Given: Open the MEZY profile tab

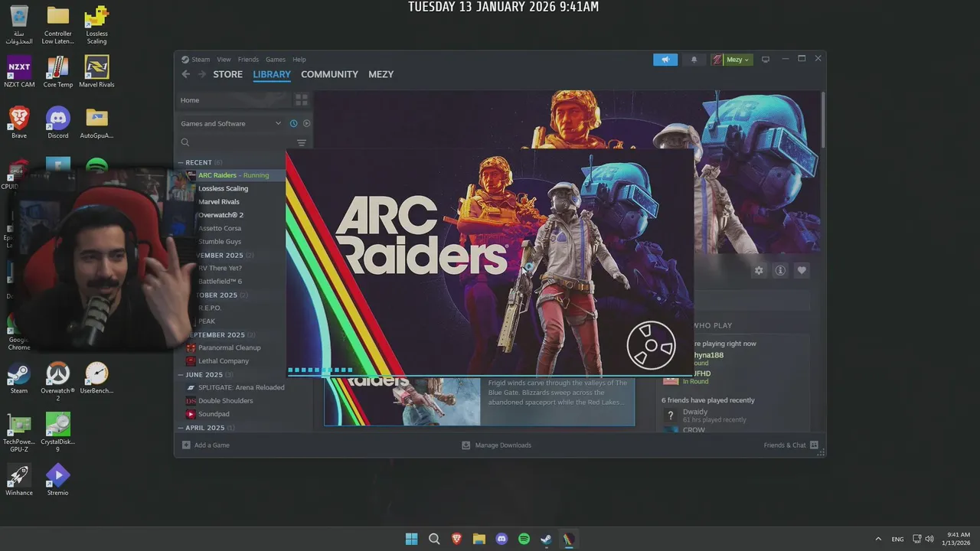Looking at the screenshot, I should pos(381,74).
